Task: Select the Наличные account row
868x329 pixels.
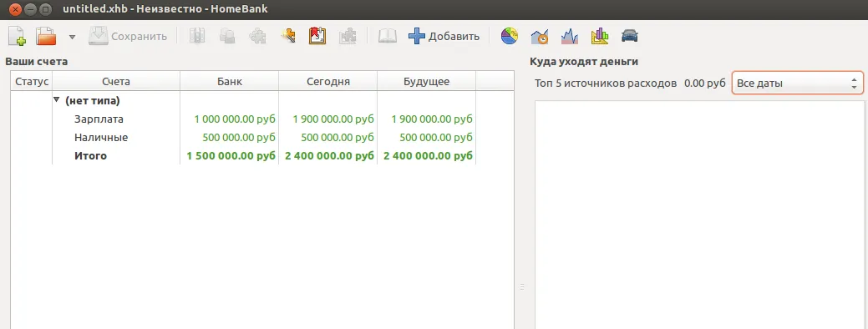Action: tap(262, 137)
